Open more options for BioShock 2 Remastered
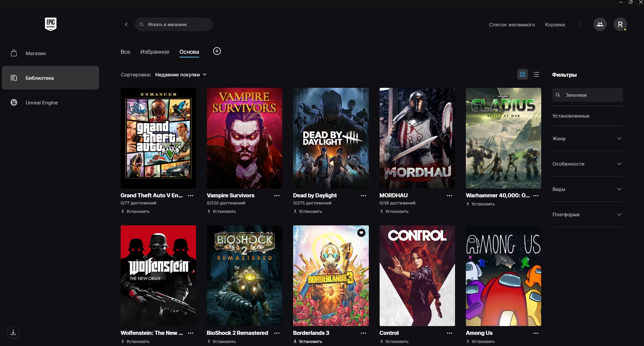This screenshot has height=346, width=644. [x=277, y=333]
